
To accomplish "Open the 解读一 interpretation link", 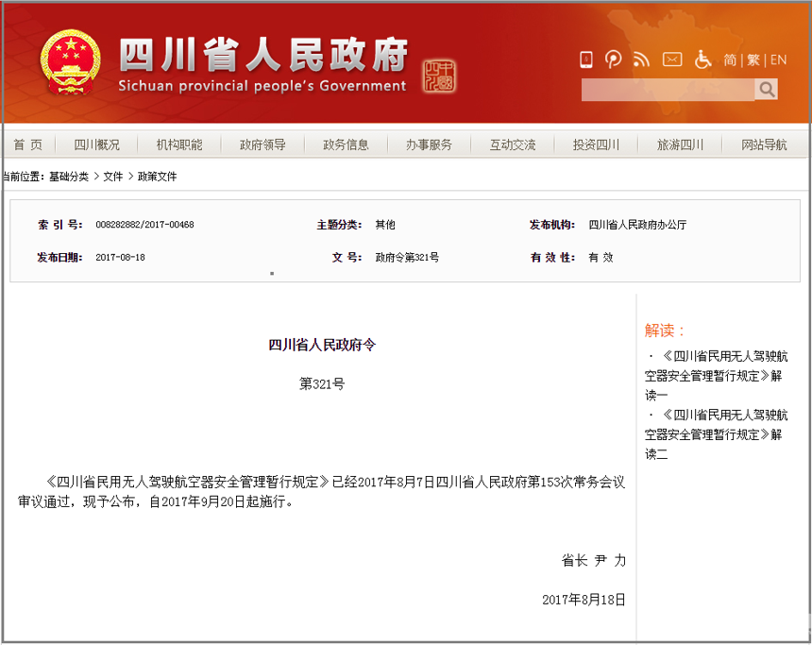I will pyautogui.click(x=715, y=376).
